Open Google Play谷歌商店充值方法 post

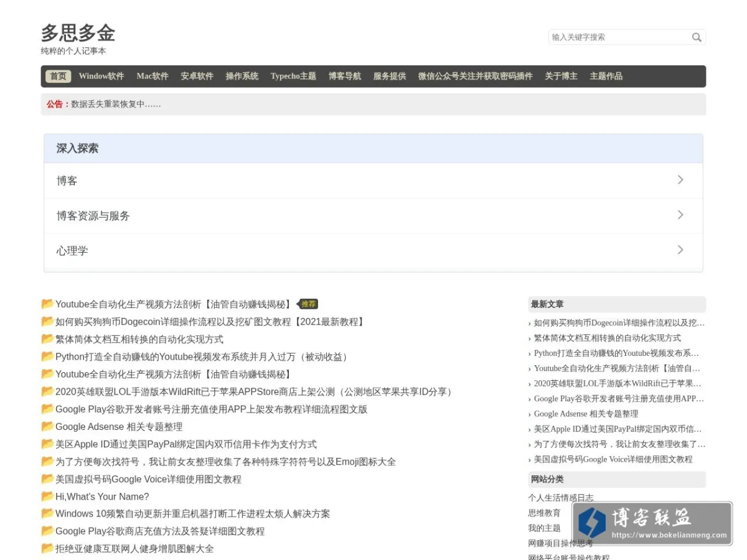point(160,531)
